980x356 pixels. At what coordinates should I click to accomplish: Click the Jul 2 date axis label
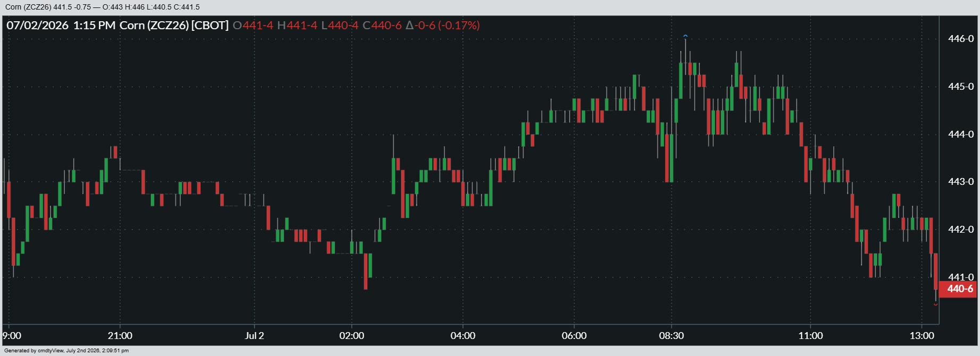pos(255,336)
